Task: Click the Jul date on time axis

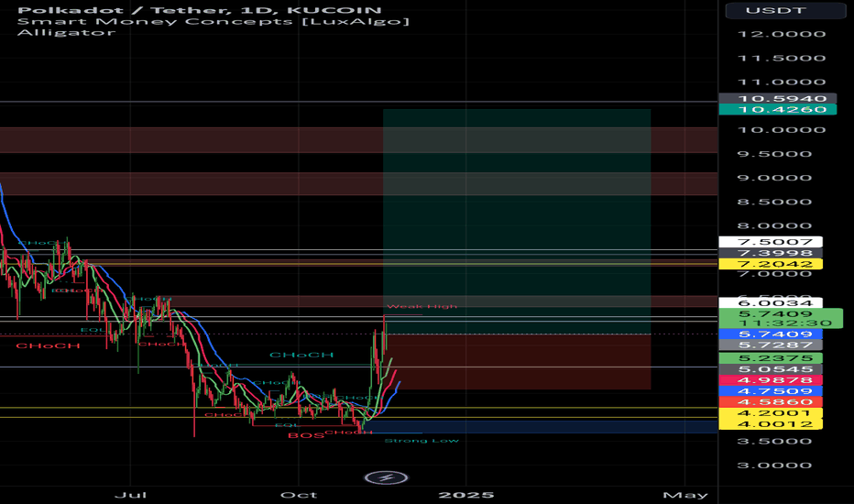Action: 131,495
